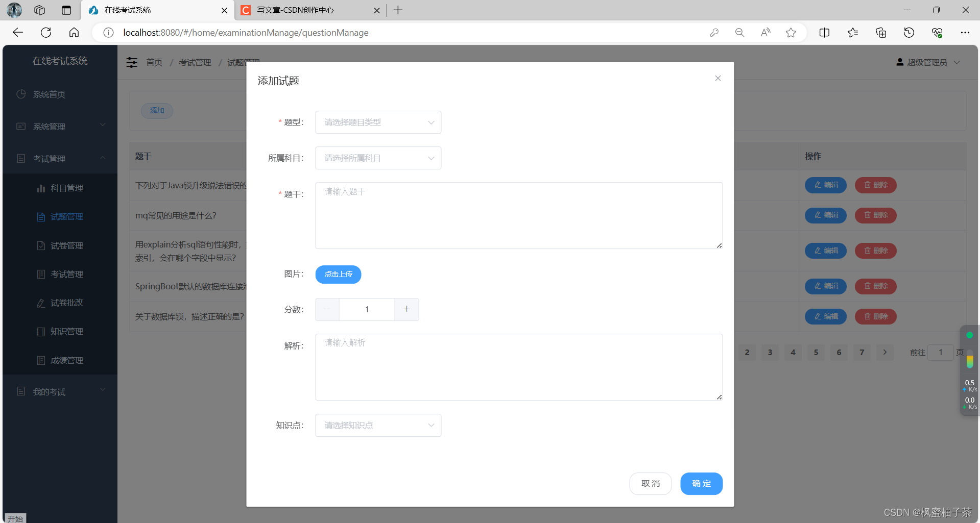Click inside the 请输入题干 text area
Viewport: 980px width, 523px height.
tap(518, 215)
